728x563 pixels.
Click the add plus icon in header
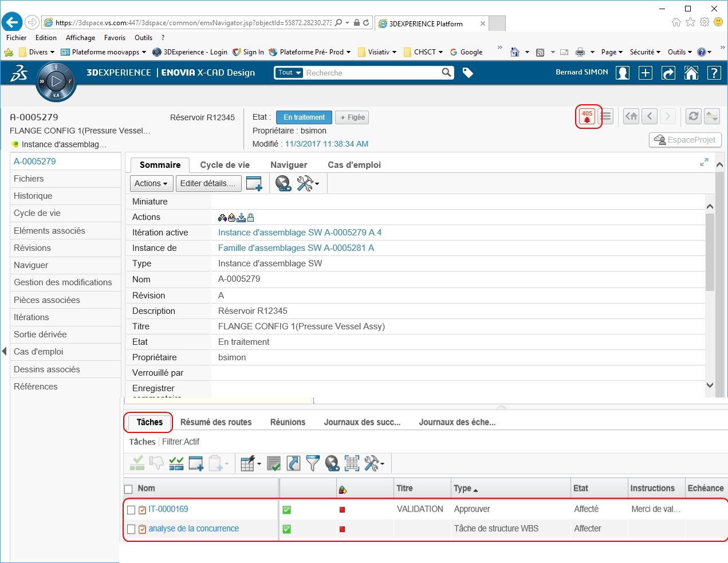pyautogui.click(x=646, y=73)
